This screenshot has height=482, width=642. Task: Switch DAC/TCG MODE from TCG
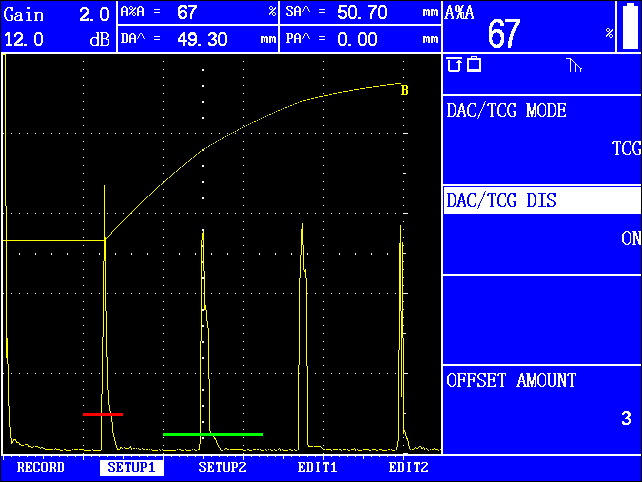542,130
